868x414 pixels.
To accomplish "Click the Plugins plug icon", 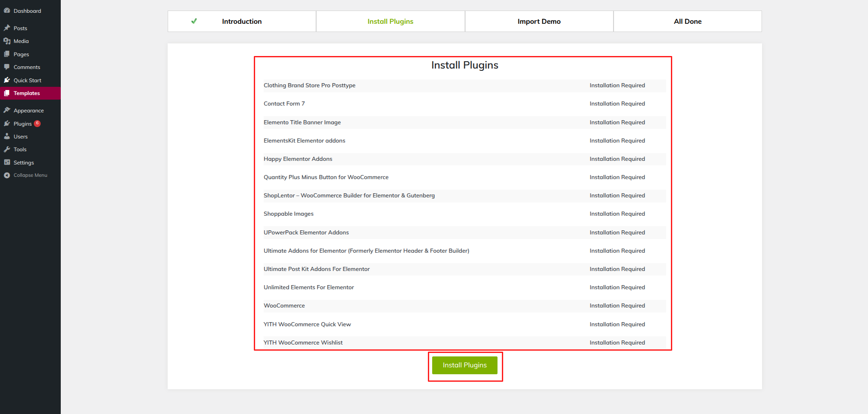I will (x=7, y=123).
